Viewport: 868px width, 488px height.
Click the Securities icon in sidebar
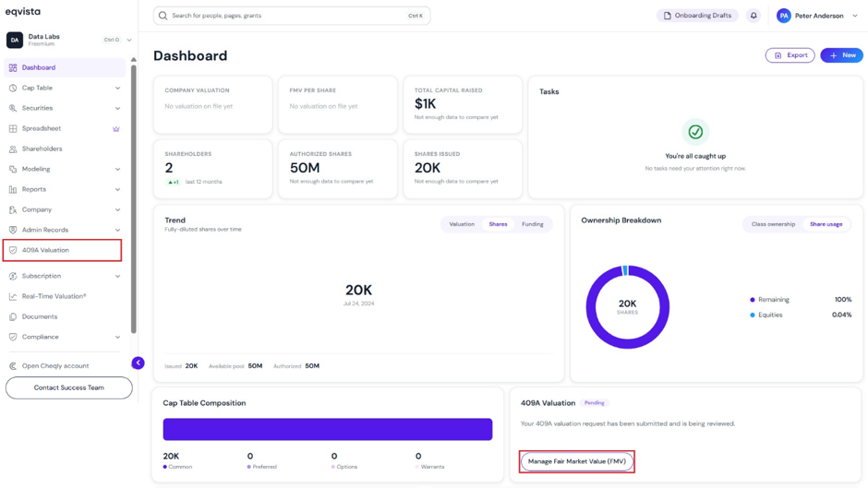[13, 109]
